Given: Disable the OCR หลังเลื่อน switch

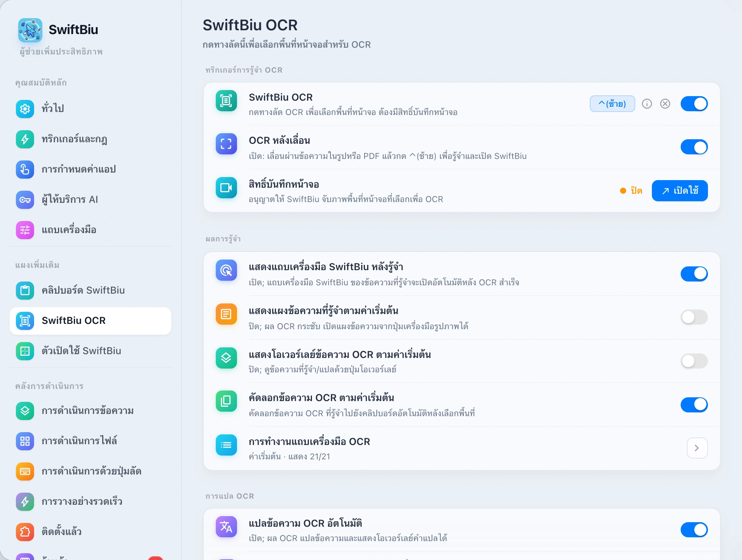Looking at the screenshot, I should (x=694, y=147).
